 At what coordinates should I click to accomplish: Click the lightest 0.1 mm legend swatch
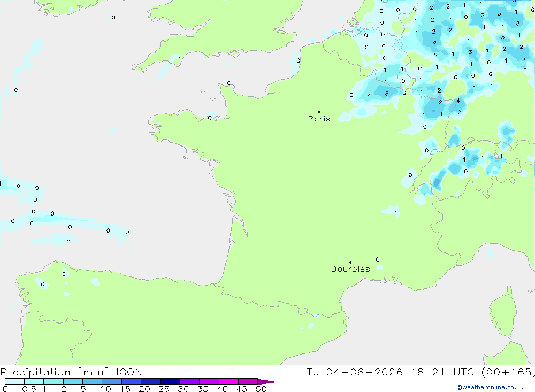[x=14, y=381]
